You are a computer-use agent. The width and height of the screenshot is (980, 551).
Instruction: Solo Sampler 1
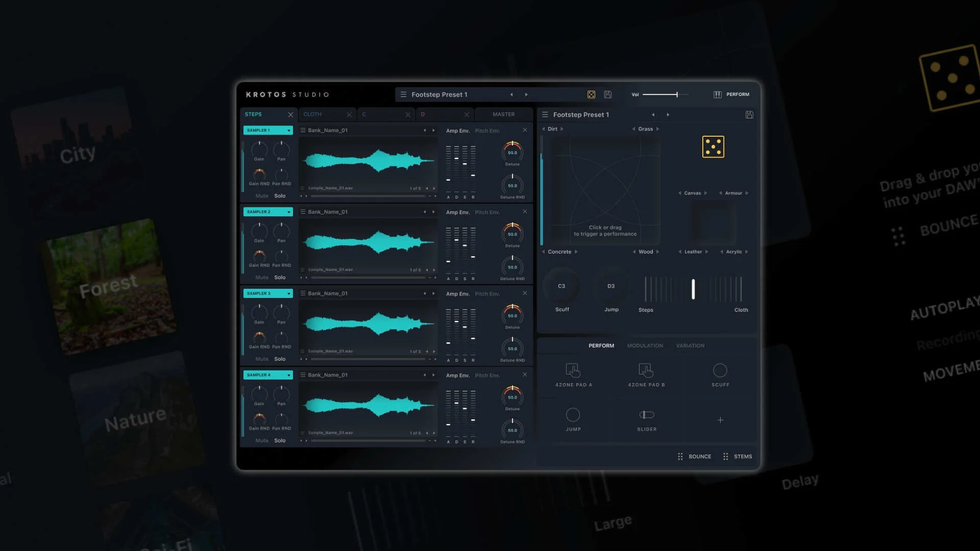pos(280,196)
